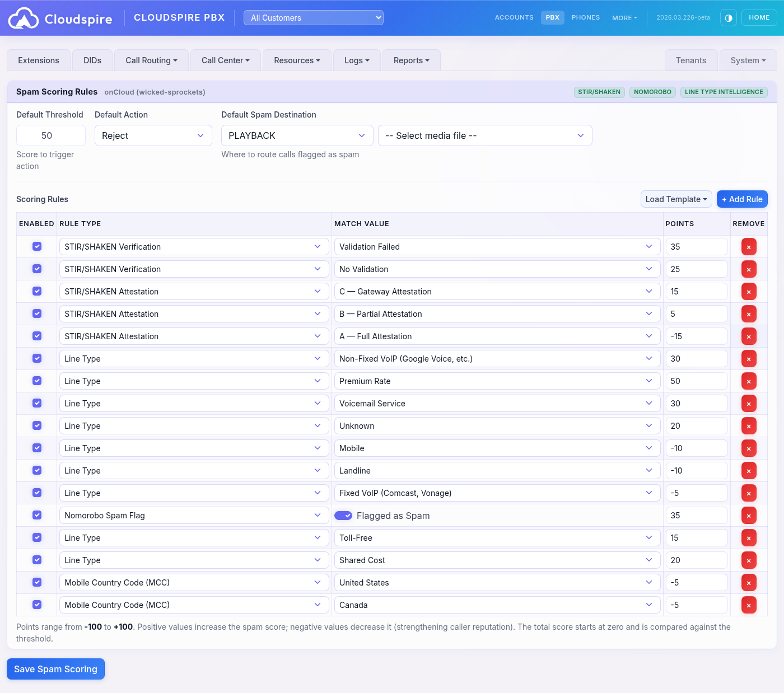The height and width of the screenshot is (693, 784).
Task: Open the Call Routing menu
Action: pyautogui.click(x=151, y=60)
